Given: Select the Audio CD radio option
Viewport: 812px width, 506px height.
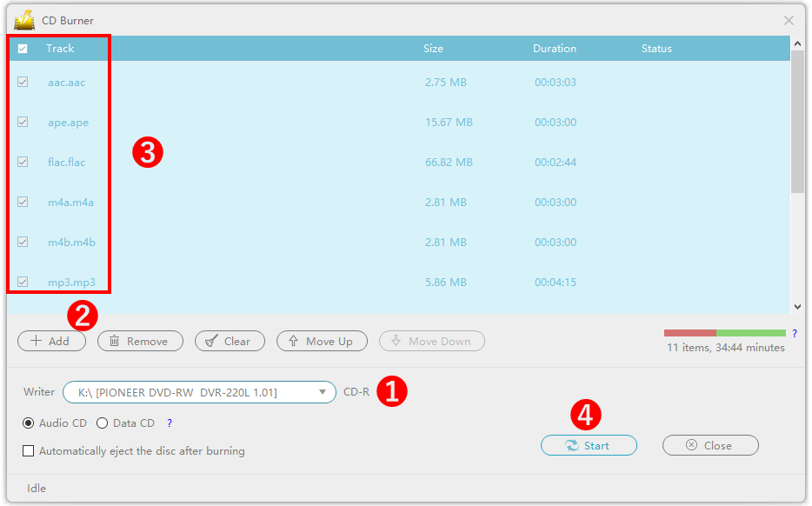Looking at the screenshot, I should click(29, 423).
